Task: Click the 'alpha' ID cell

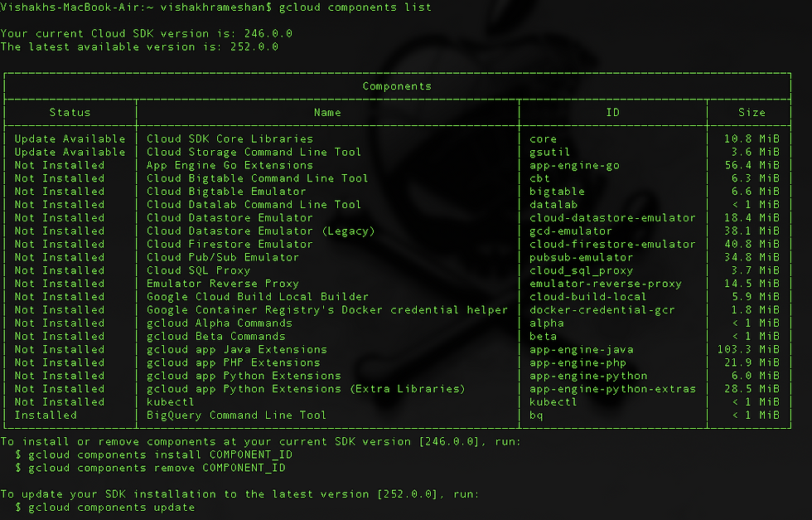Action: click(546, 323)
